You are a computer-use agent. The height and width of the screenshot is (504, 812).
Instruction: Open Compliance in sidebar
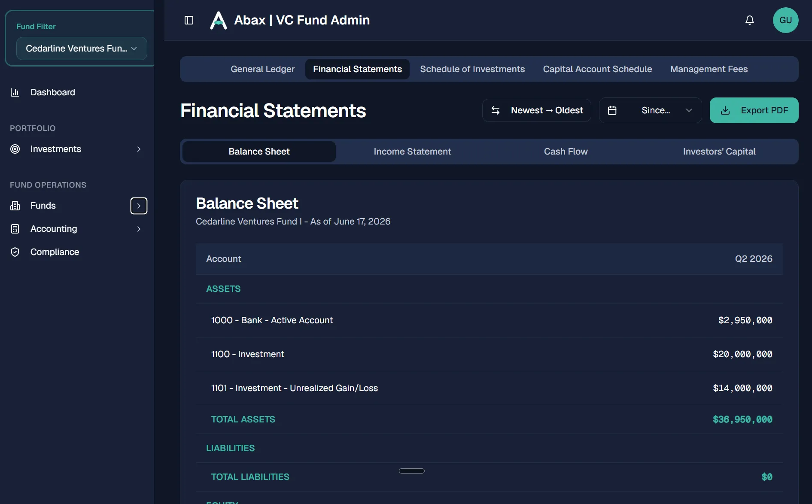(55, 252)
